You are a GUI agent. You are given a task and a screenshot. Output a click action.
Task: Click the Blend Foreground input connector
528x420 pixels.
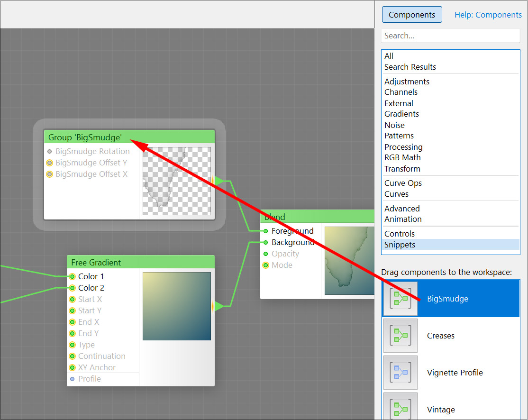pyautogui.click(x=266, y=231)
